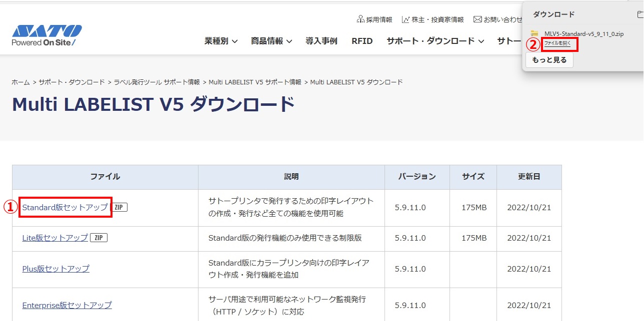Click the もっと見る button
Image resolution: width=644 pixels, height=321 pixels.
pos(549,60)
